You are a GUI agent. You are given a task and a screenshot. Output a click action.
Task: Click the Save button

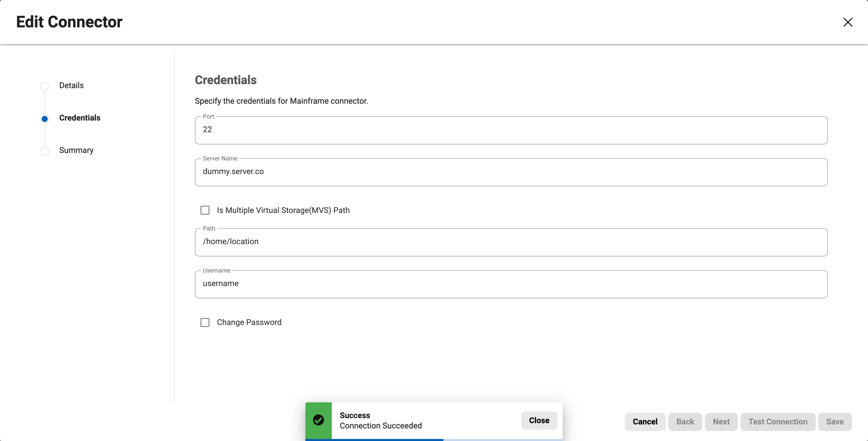835,422
